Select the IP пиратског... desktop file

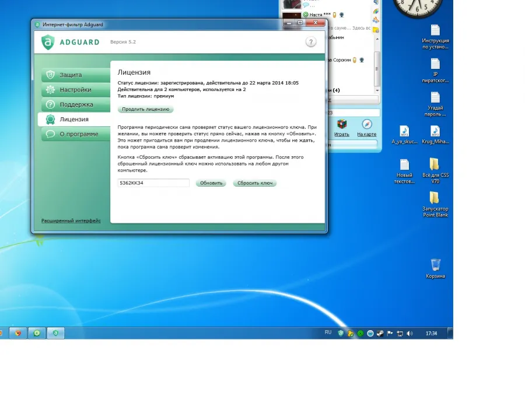point(435,71)
